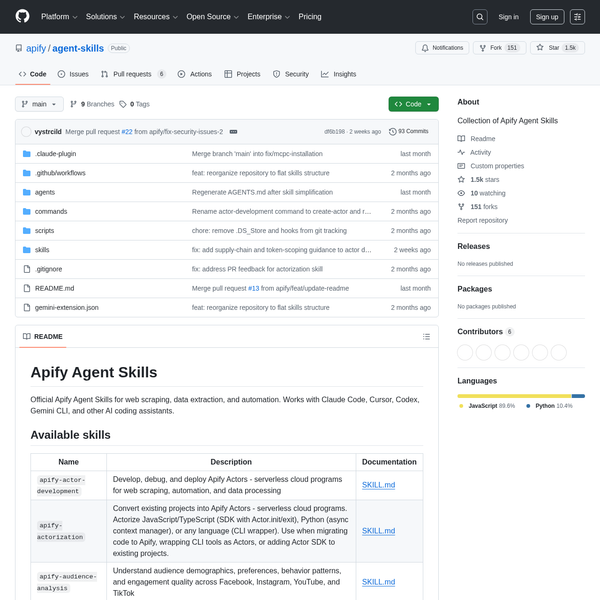Image resolution: width=600 pixels, height=600 pixels.
Task: View the 151 forks list
Action: [x=478, y=207]
